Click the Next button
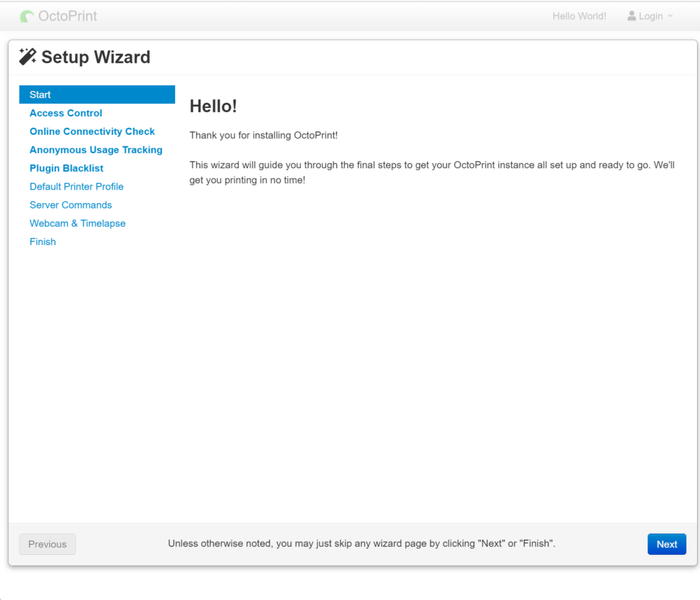Screen dimensions: 700x600 tap(667, 544)
